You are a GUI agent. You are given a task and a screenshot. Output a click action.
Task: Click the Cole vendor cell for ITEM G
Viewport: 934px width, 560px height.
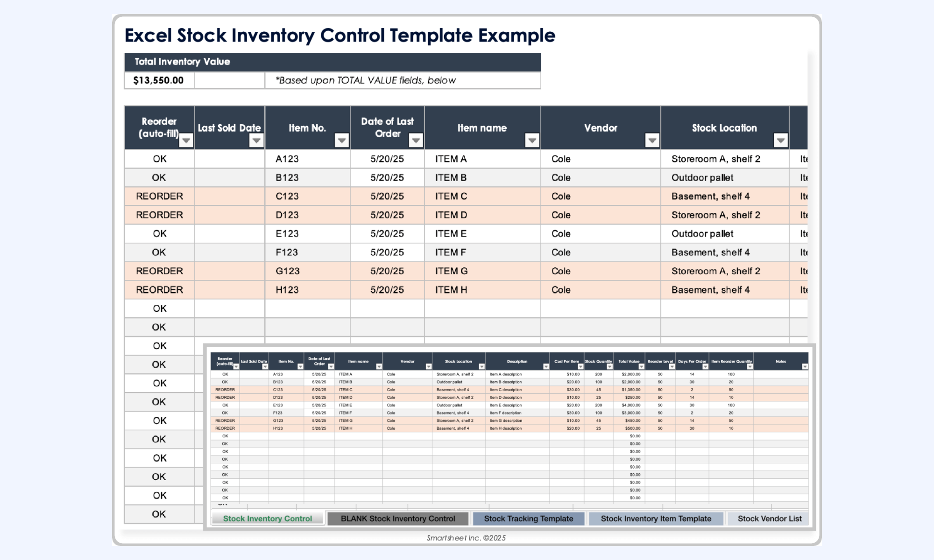coord(601,271)
